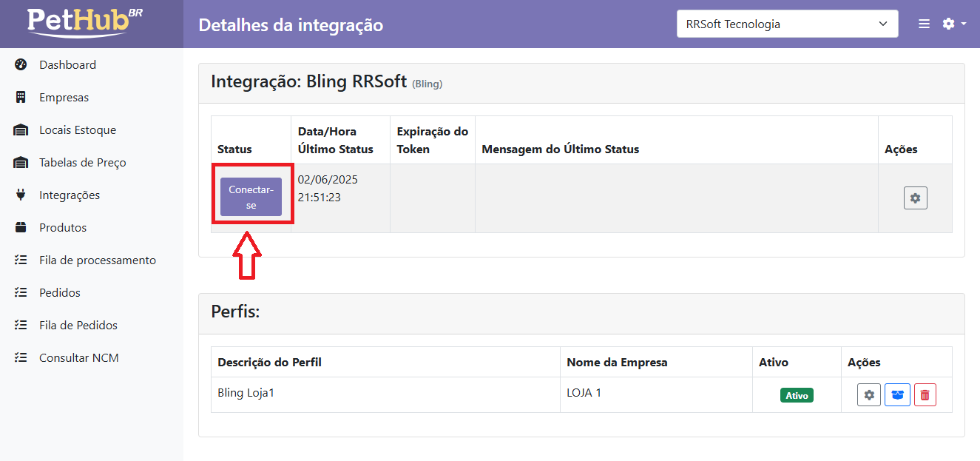Click the Locais Estoque warehouse icon
The height and width of the screenshot is (461, 980).
point(21,129)
